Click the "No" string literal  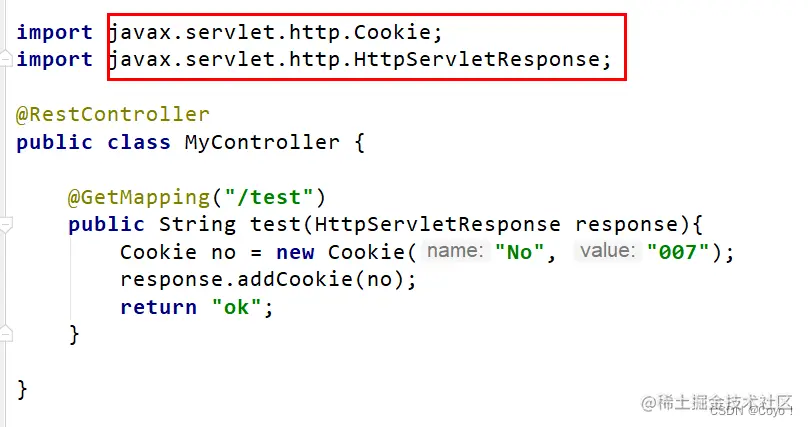pyautogui.click(x=520, y=252)
